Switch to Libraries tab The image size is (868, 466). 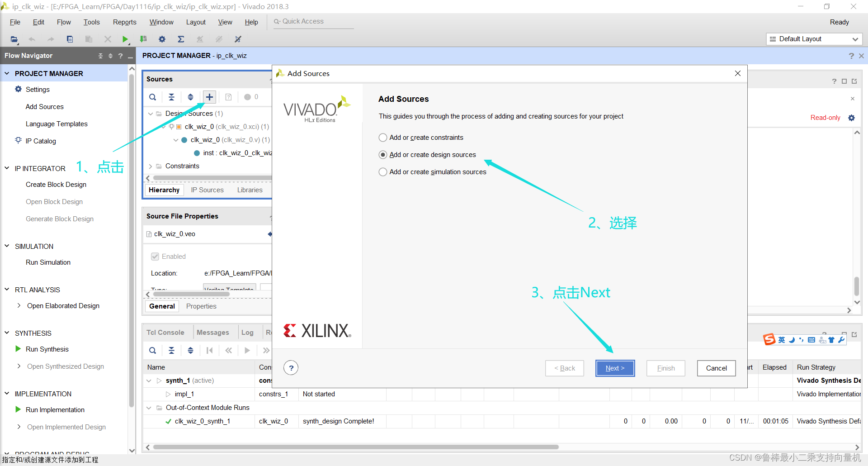(x=250, y=190)
